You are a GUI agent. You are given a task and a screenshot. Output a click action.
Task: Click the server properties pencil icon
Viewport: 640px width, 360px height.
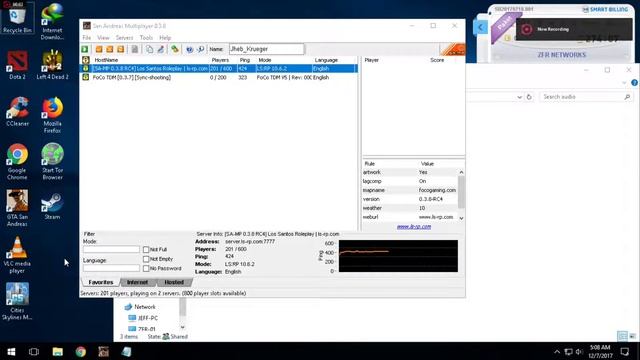(161, 49)
